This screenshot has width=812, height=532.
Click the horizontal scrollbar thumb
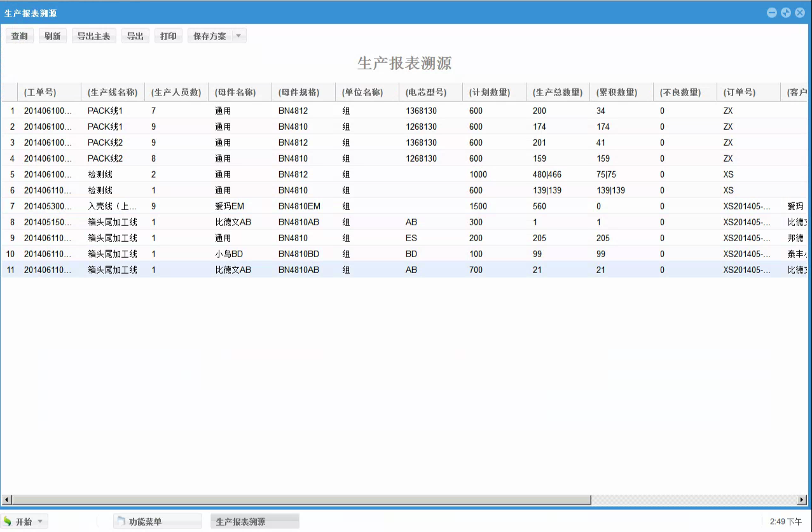coord(301,500)
